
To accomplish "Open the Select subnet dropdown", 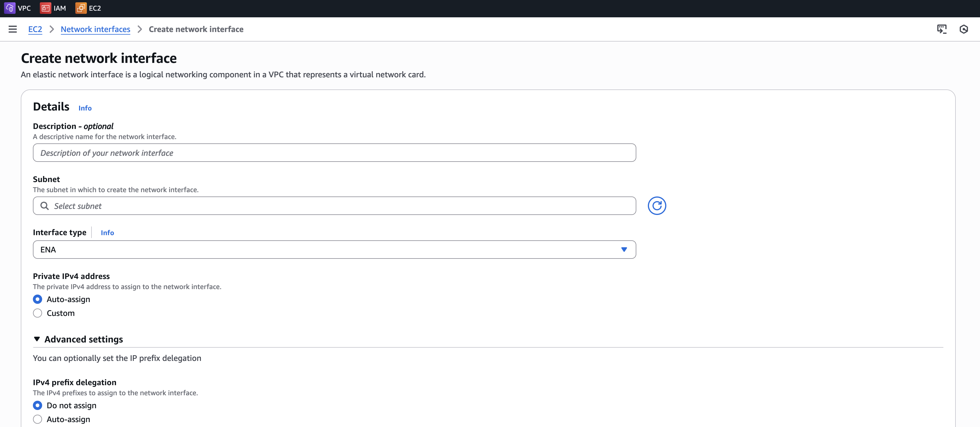I will tap(334, 206).
